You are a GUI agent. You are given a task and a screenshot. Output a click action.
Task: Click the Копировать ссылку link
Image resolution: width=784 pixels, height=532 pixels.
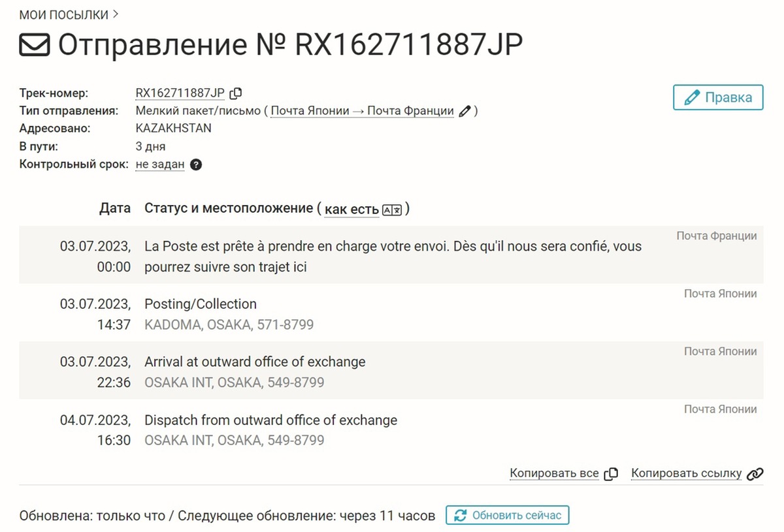pyautogui.click(x=686, y=474)
